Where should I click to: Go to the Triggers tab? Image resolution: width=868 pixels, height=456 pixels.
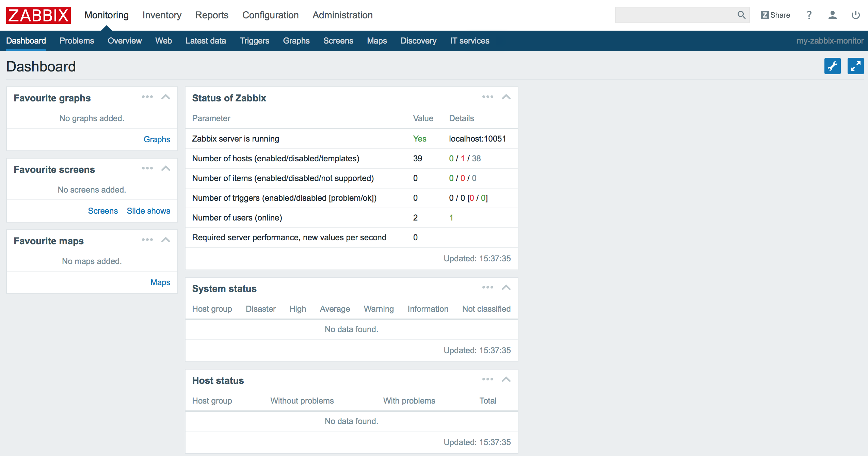pos(255,41)
